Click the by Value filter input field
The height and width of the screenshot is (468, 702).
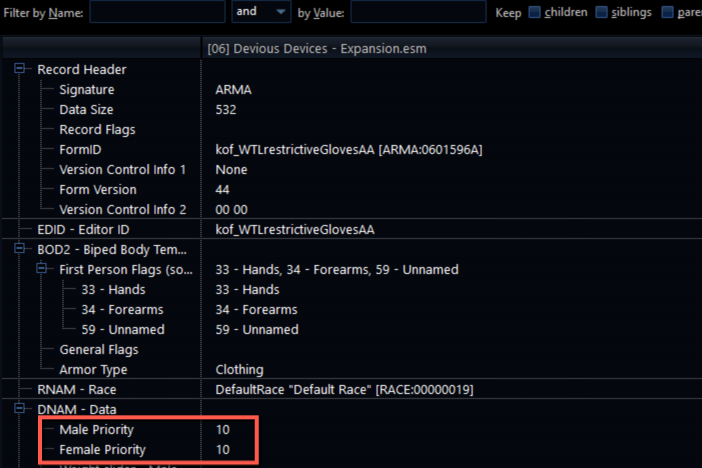pos(418,12)
